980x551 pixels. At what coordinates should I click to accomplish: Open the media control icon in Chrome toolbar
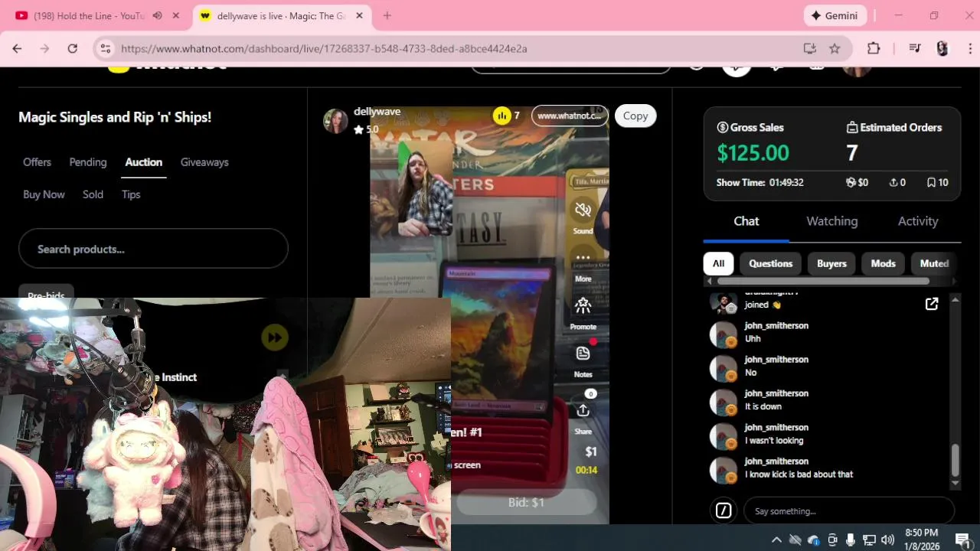[x=914, y=48]
